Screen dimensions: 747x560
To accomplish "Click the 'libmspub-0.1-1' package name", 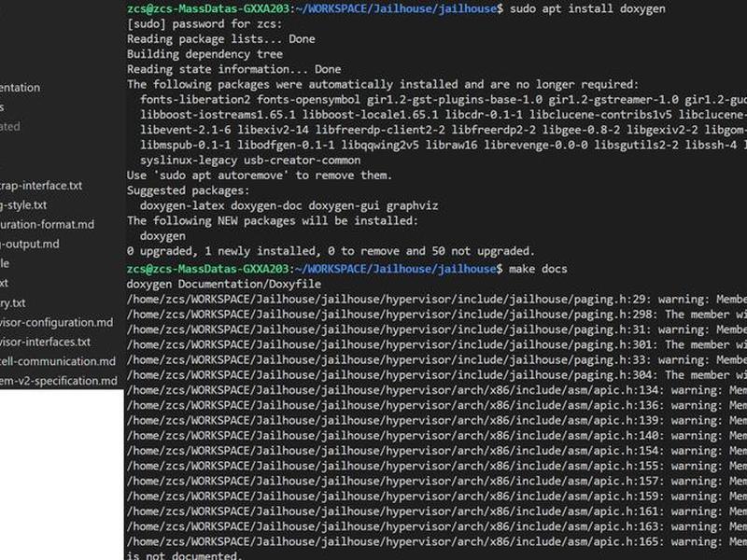I will pos(185,146).
